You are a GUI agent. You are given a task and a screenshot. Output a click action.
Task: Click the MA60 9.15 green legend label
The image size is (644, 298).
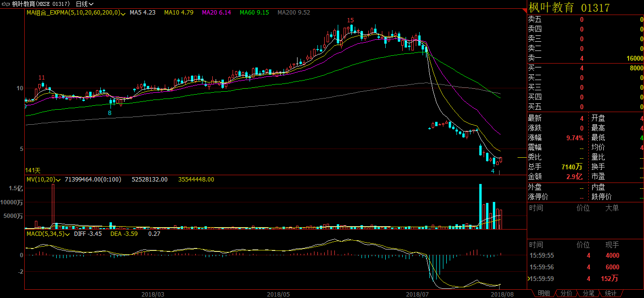point(254,13)
